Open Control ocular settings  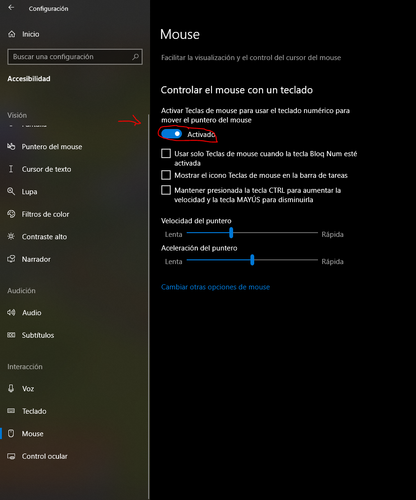pos(44,456)
